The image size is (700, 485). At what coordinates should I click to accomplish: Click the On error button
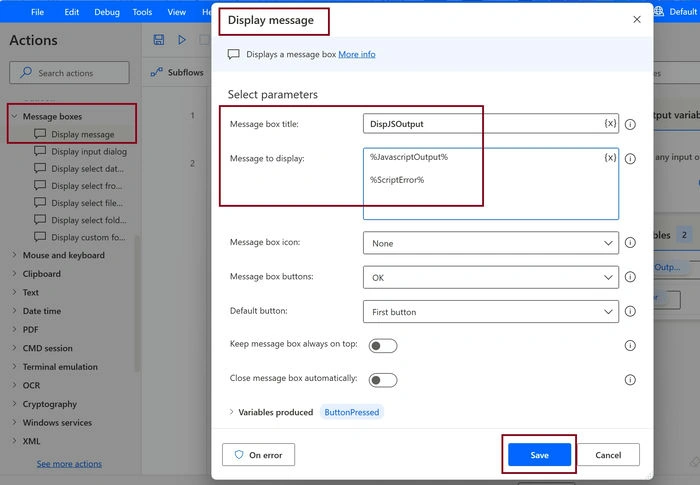coord(258,455)
